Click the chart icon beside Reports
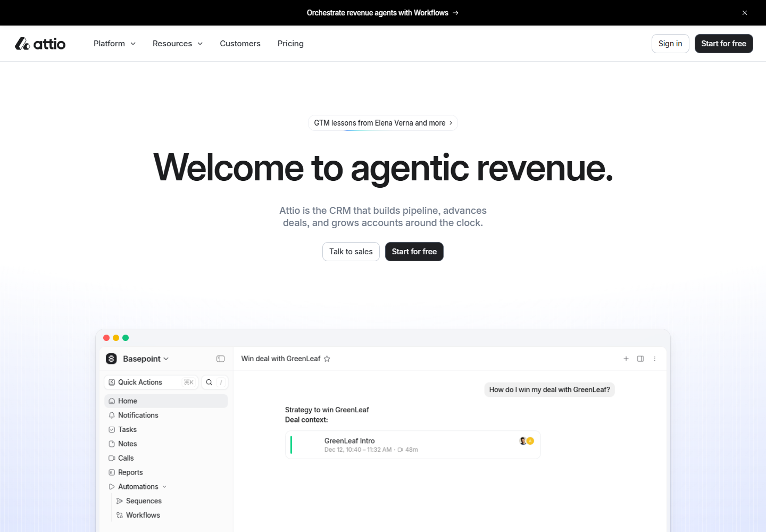The width and height of the screenshot is (766, 532). click(112, 473)
